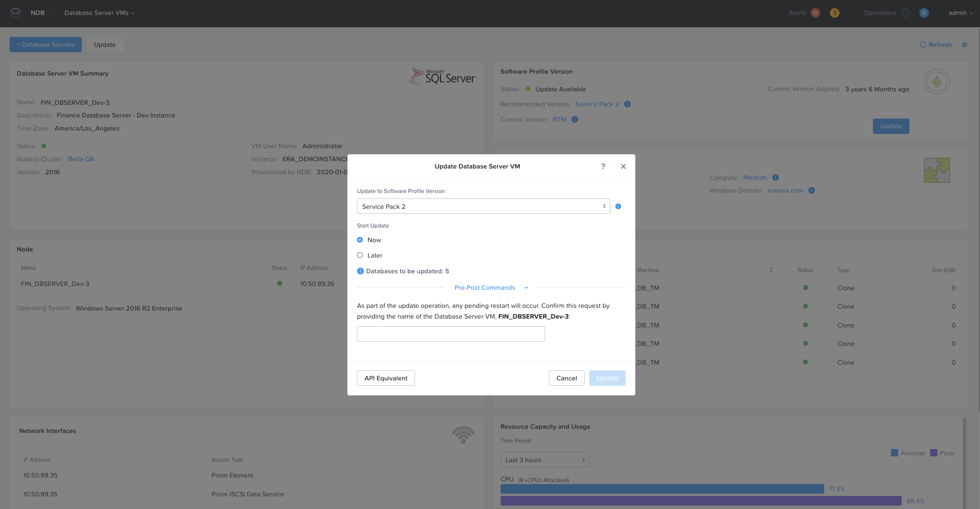Image resolution: width=980 pixels, height=509 pixels.
Task: Open settings gear next to Refresh
Action: click(964, 45)
